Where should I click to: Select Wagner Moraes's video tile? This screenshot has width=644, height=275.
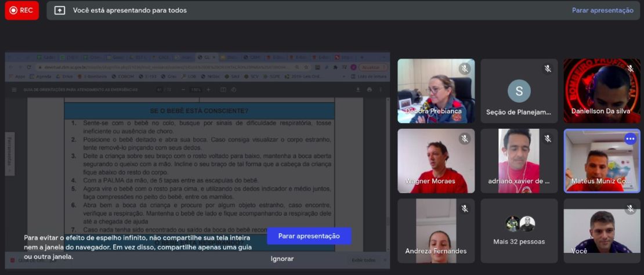[436, 161]
